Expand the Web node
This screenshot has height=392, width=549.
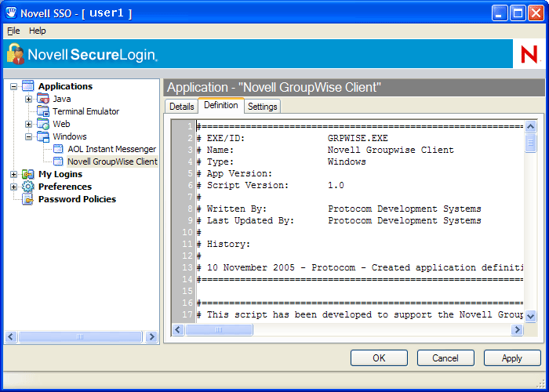point(28,124)
